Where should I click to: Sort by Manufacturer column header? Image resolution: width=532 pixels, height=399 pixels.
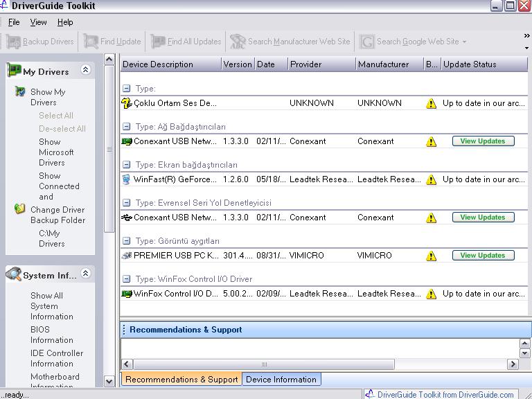coord(389,64)
